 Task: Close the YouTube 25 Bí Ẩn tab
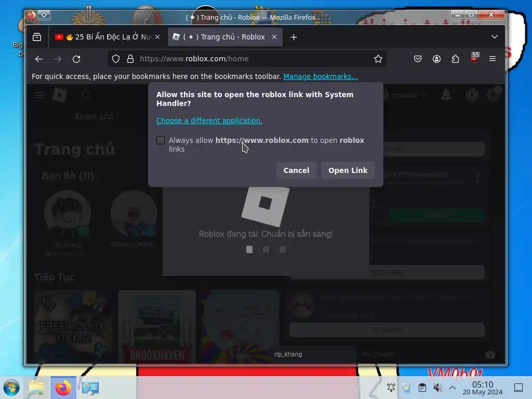[x=157, y=37]
